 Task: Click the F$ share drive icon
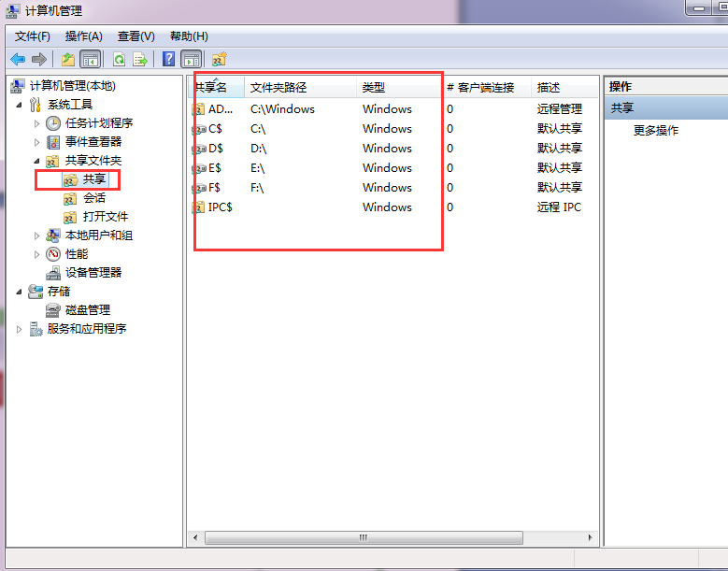tap(200, 188)
